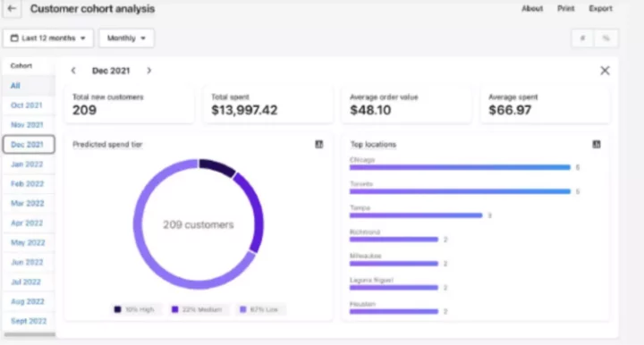Image resolution: width=644 pixels, height=345 pixels.
Task: Toggle the percent (%) display mode
Action: pyautogui.click(x=606, y=38)
